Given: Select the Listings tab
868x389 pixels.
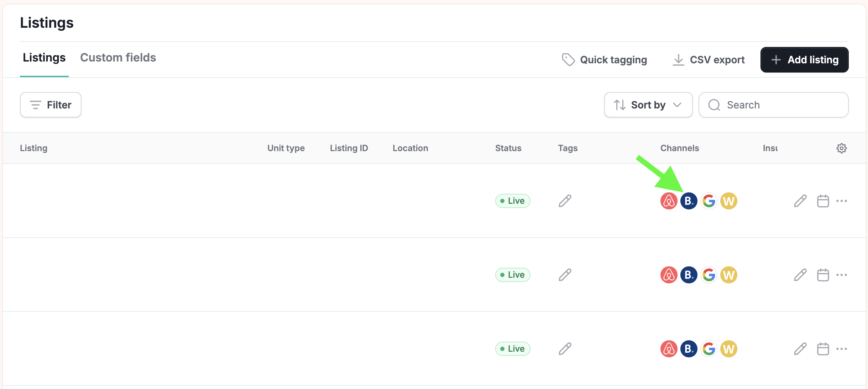Looking at the screenshot, I should (44, 58).
